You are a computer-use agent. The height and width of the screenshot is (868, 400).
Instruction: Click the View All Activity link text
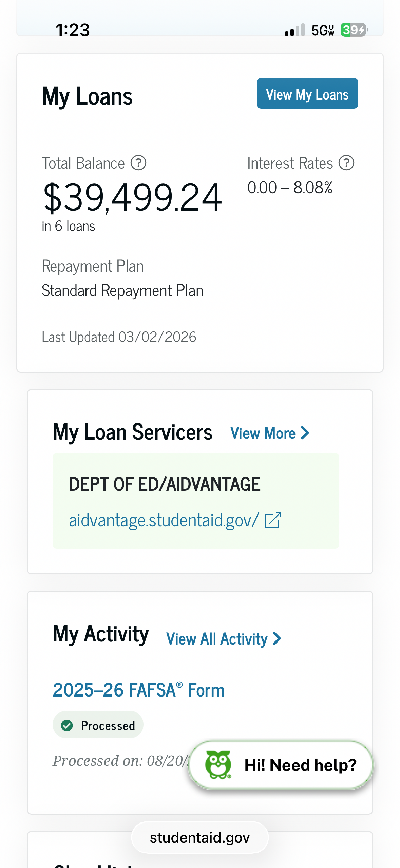(x=216, y=639)
